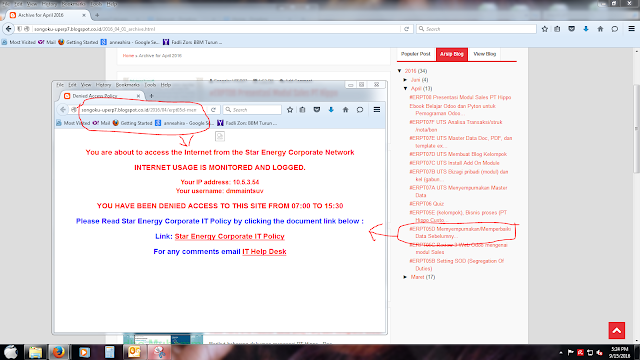Open 2016 archive year link
The width and height of the screenshot is (640, 360).
pos(410,71)
